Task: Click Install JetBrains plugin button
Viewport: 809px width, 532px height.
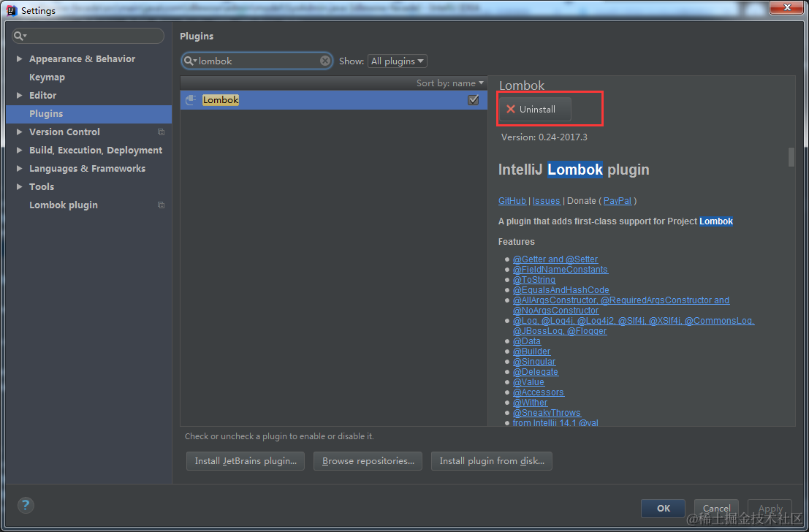Action: coord(246,461)
